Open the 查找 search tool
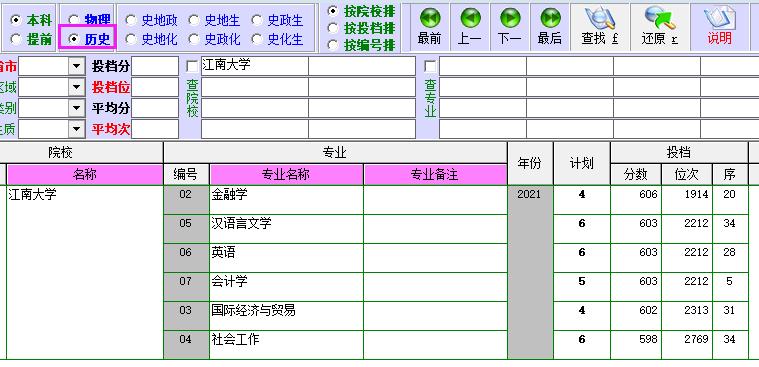The height and width of the screenshot is (367, 759). pyautogui.click(x=600, y=27)
